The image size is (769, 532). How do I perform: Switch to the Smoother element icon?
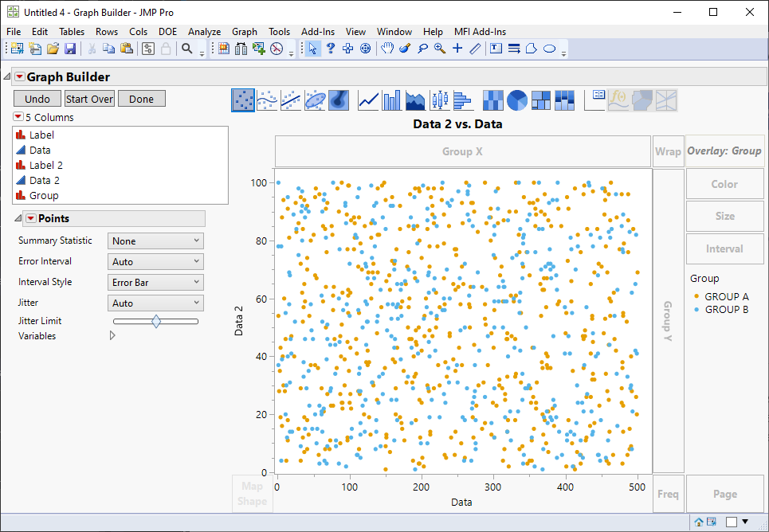point(267,99)
